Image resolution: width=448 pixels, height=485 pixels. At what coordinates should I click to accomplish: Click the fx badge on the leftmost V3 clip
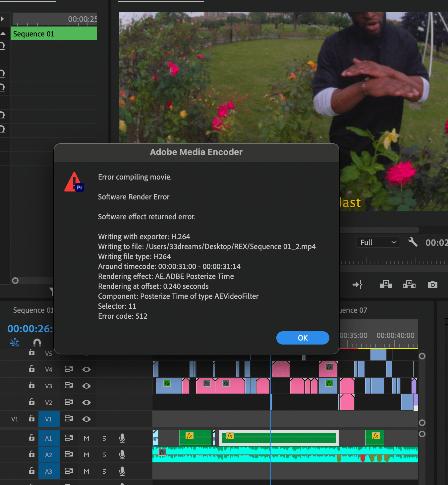pyautogui.click(x=166, y=384)
